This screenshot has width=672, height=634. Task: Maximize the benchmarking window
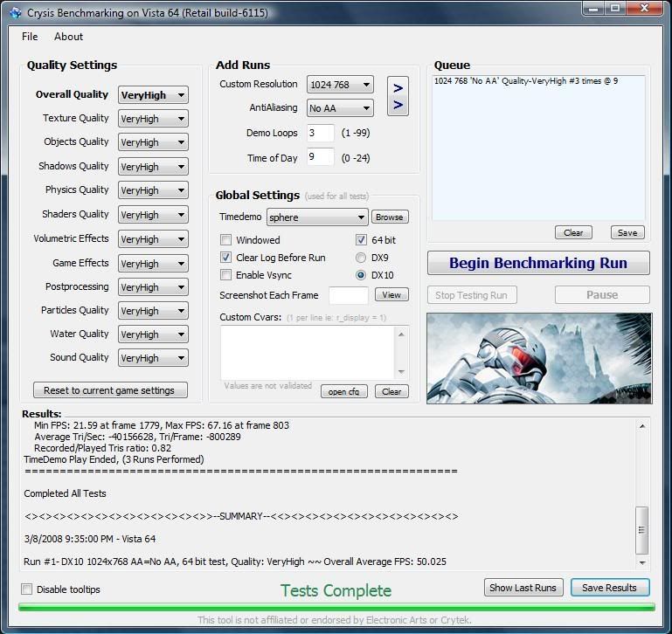[615, 9]
